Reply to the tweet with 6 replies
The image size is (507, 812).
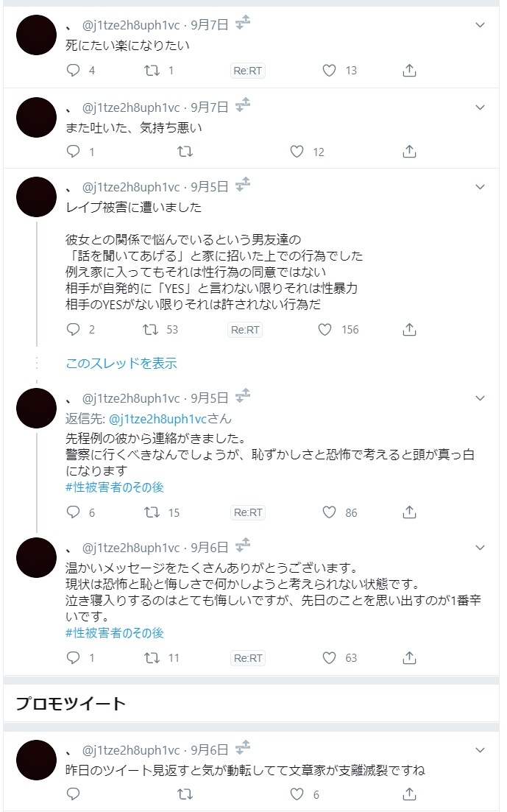point(73,512)
